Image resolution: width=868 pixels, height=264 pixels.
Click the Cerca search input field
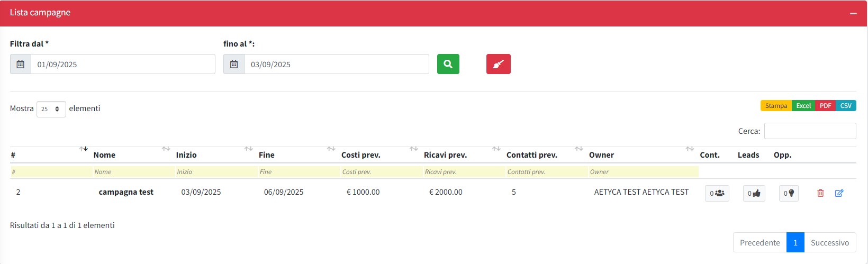(810, 131)
